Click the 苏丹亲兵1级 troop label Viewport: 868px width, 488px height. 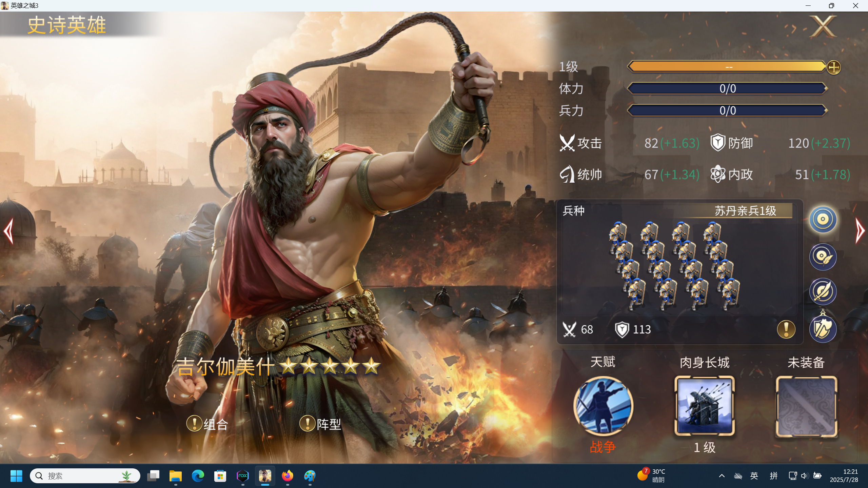pos(745,210)
